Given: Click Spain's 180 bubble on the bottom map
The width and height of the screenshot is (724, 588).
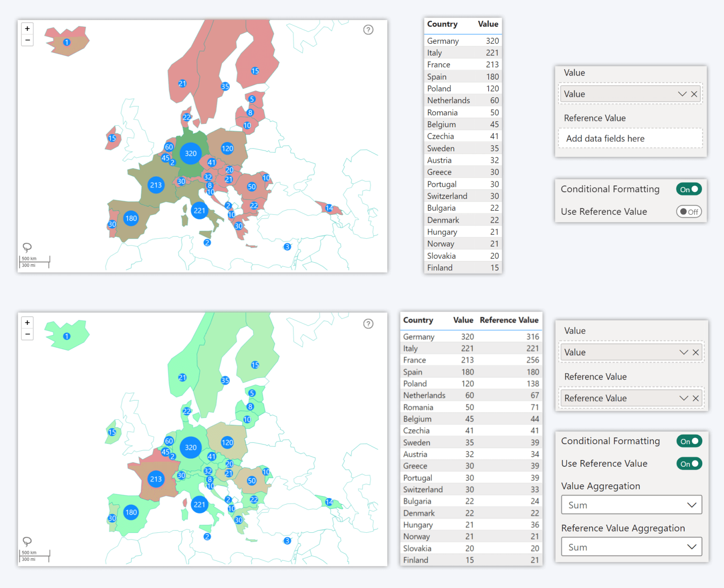Looking at the screenshot, I should (131, 512).
